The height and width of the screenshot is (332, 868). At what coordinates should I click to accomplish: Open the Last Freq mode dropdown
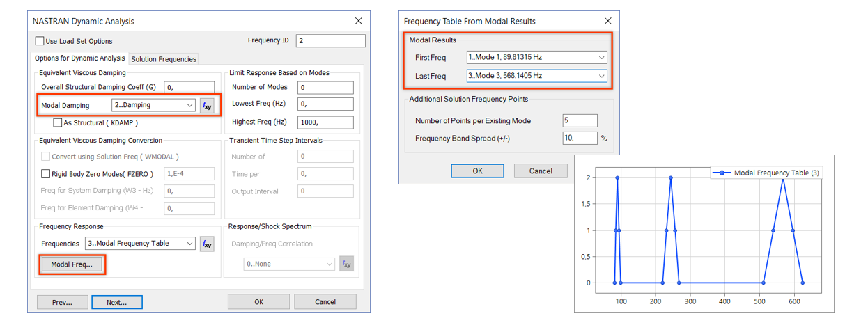pyautogui.click(x=536, y=75)
